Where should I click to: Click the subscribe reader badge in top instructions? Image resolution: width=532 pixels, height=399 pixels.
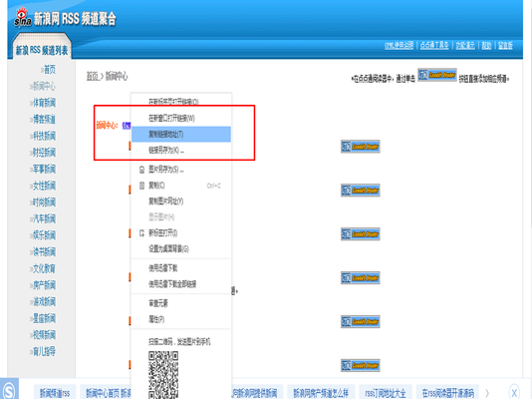click(437, 75)
